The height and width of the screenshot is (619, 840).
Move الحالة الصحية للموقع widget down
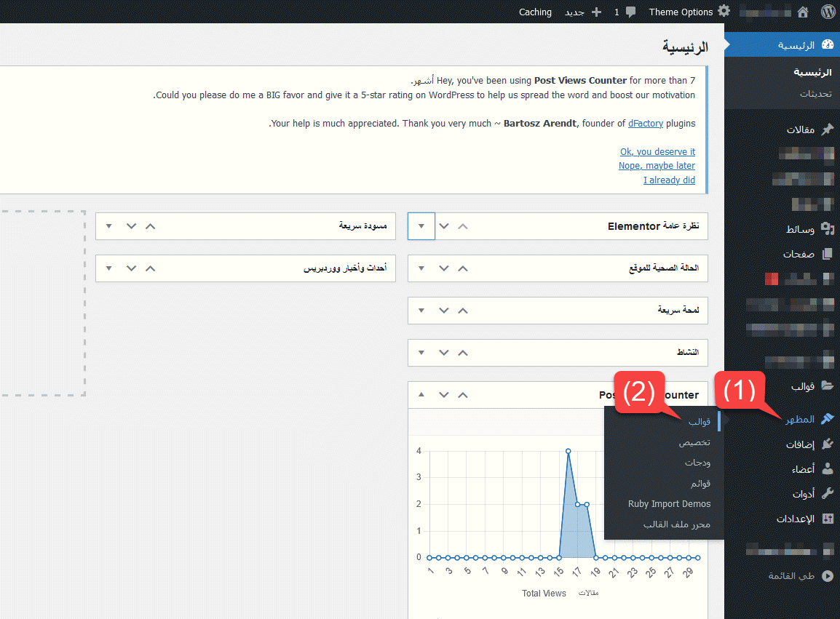[x=444, y=268]
